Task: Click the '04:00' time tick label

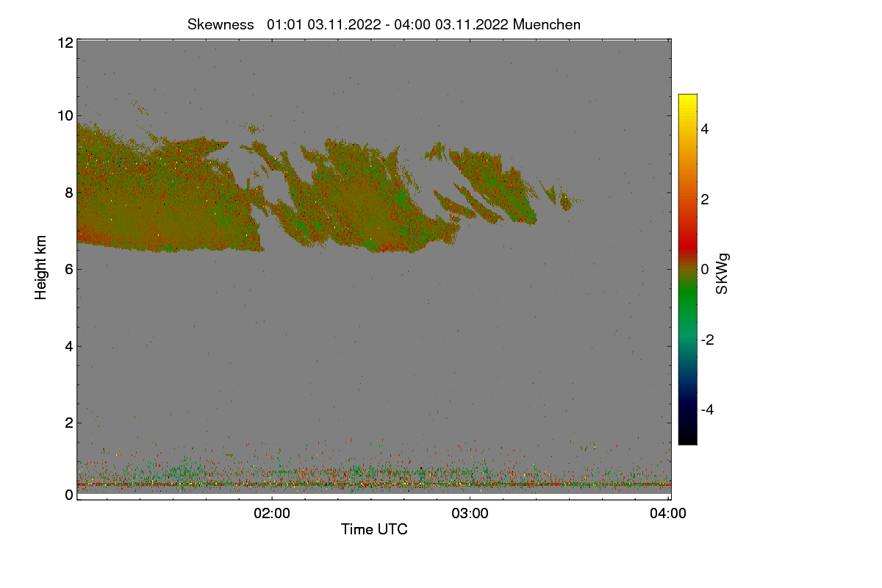Action: [669, 513]
